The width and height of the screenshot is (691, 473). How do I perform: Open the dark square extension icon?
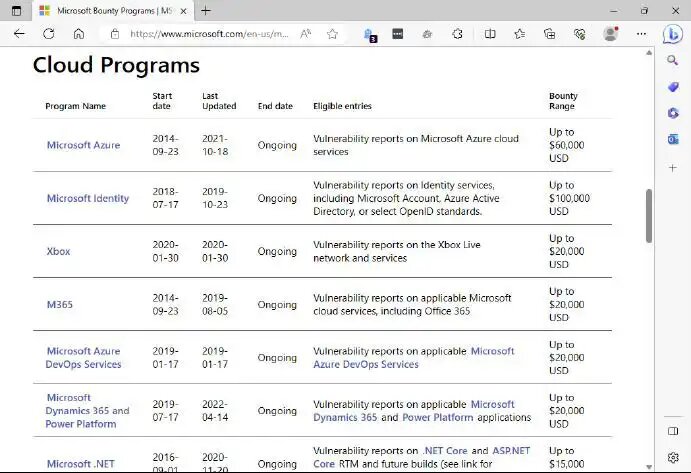coord(398,34)
